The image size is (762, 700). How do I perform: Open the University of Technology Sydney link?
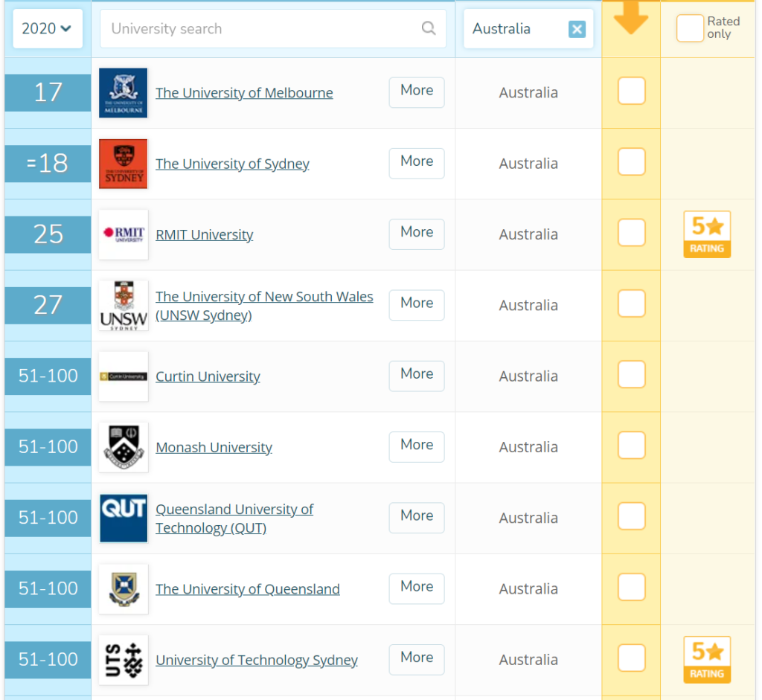(256, 660)
